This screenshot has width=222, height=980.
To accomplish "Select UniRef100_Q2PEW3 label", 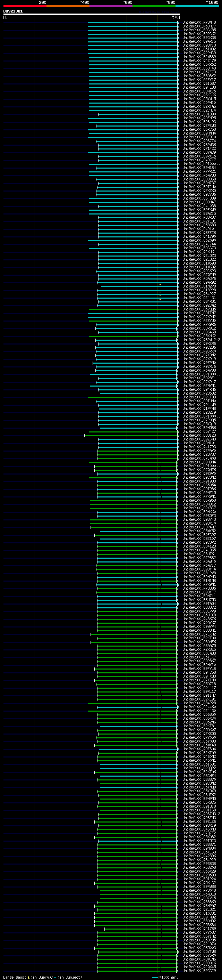I will click(x=199, y=125).
